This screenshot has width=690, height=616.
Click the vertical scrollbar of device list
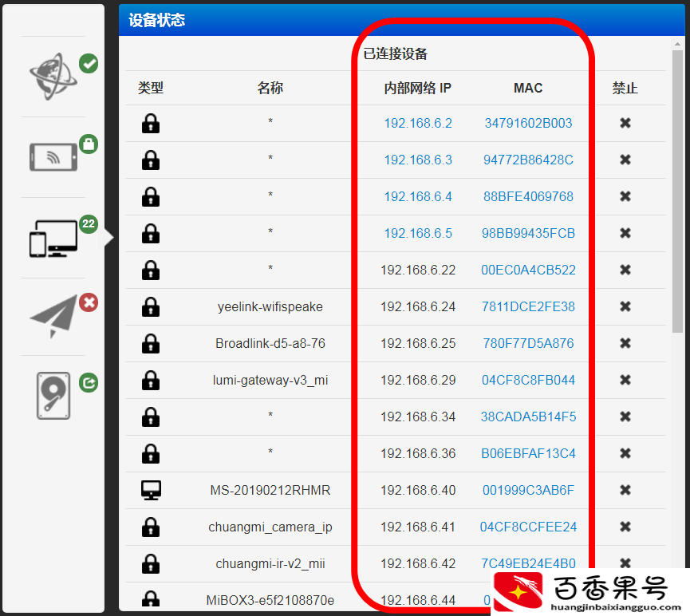[x=678, y=192]
